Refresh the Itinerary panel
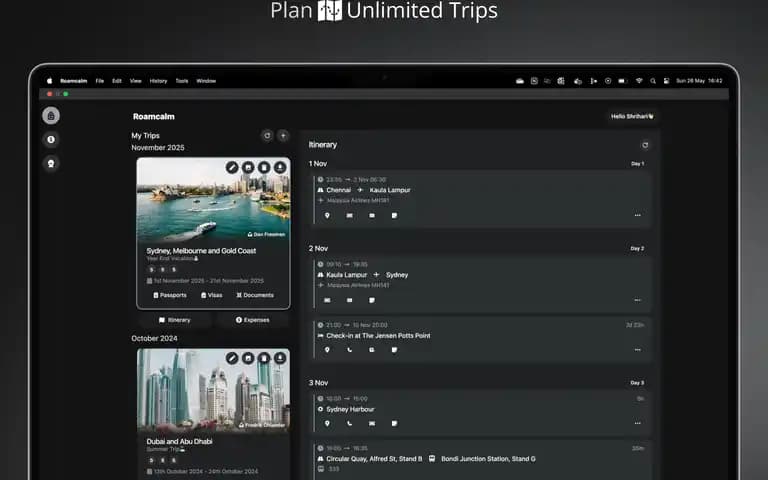The height and width of the screenshot is (480, 768). pos(645,145)
